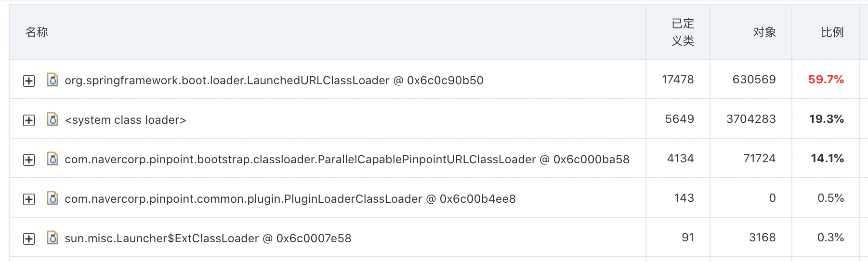Expand ParallelCapablePinpointURLClassLoader tree node
The image size is (868, 262).
click(x=29, y=159)
